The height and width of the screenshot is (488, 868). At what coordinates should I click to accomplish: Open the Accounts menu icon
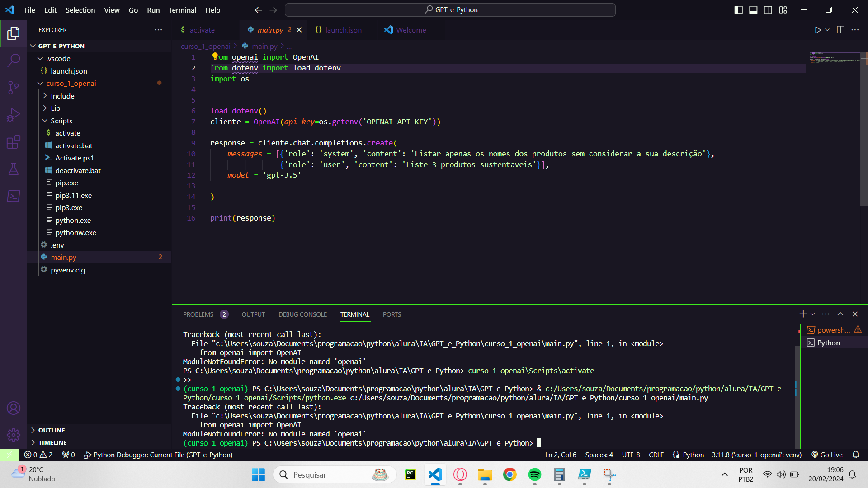[x=14, y=408]
